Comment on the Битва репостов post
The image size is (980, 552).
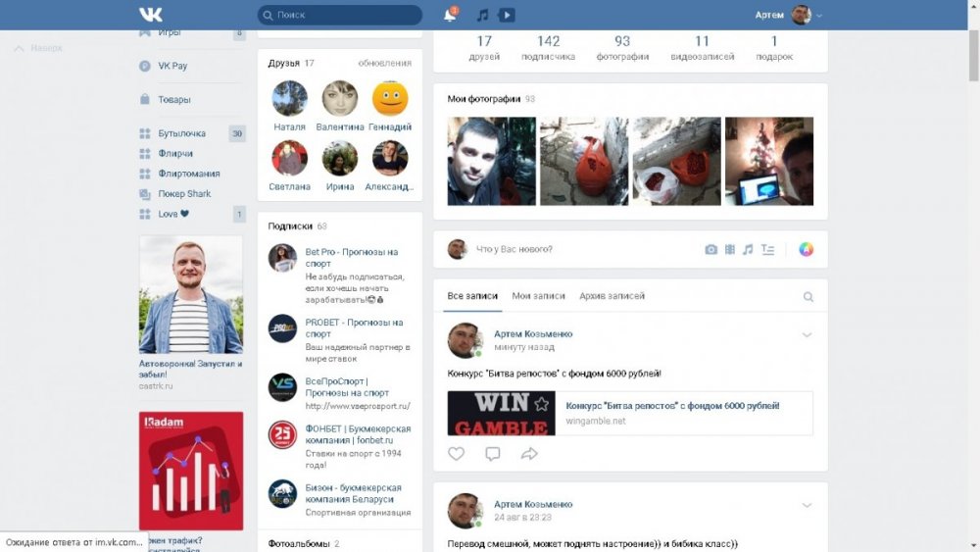[x=493, y=454]
